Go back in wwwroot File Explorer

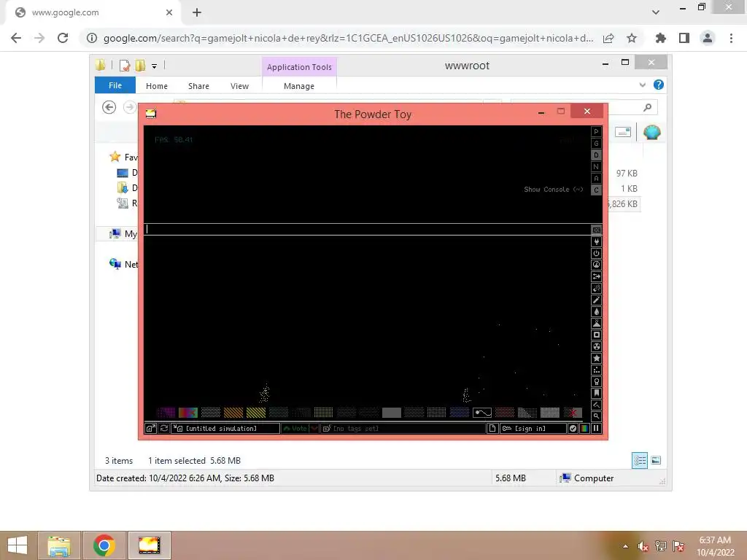coord(109,107)
